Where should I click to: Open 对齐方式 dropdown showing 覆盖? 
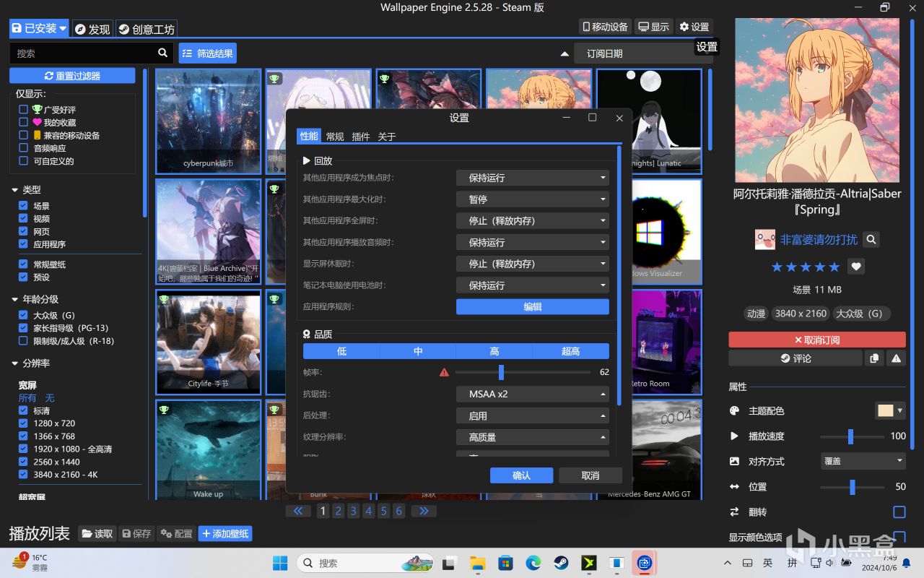pos(864,461)
